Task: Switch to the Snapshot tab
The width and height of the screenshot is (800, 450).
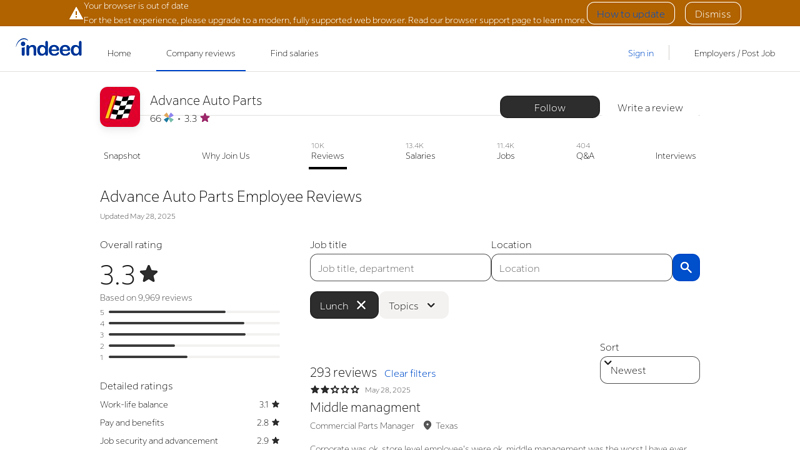Action: pos(121,156)
